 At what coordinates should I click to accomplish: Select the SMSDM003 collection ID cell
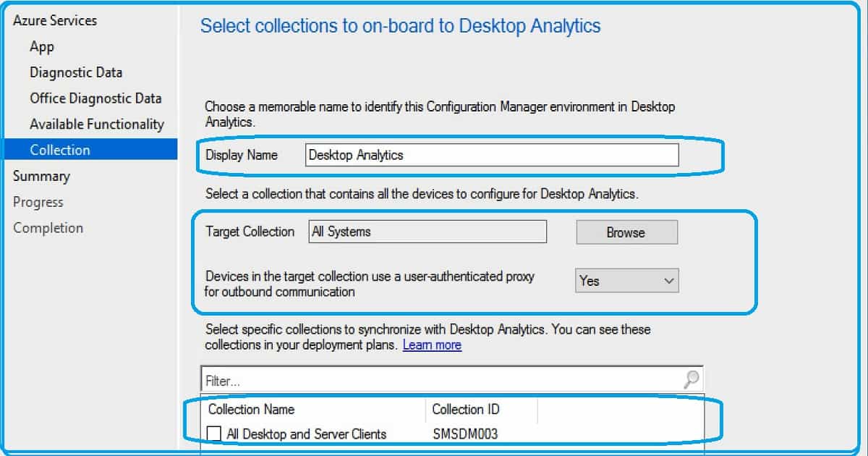(x=465, y=434)
